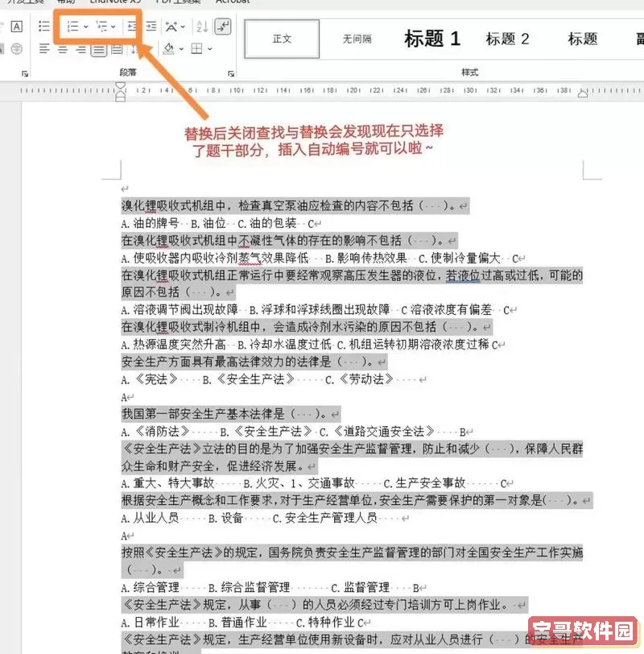Click option text 综合监督管理
The height and width of the screenshot is (654, 644).
[255, 588]
